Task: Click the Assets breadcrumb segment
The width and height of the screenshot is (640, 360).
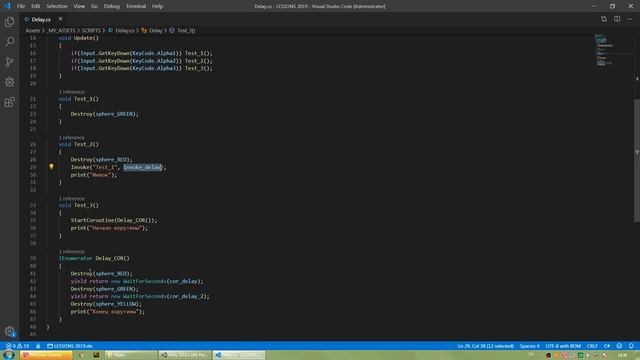Action: [33, 30]
